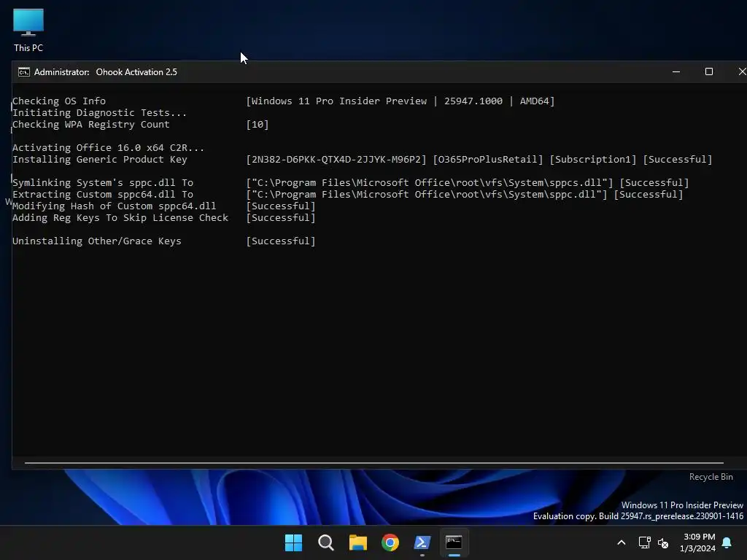Open the Windows Start menu
The image size is (747, 560).
[x=293, y=542]
